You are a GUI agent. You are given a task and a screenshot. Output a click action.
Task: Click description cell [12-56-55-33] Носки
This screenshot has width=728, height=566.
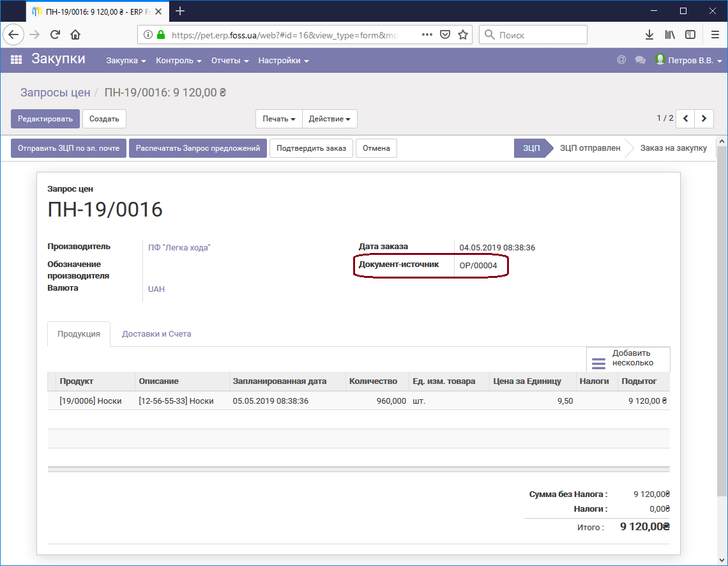(x=176, y=401)
